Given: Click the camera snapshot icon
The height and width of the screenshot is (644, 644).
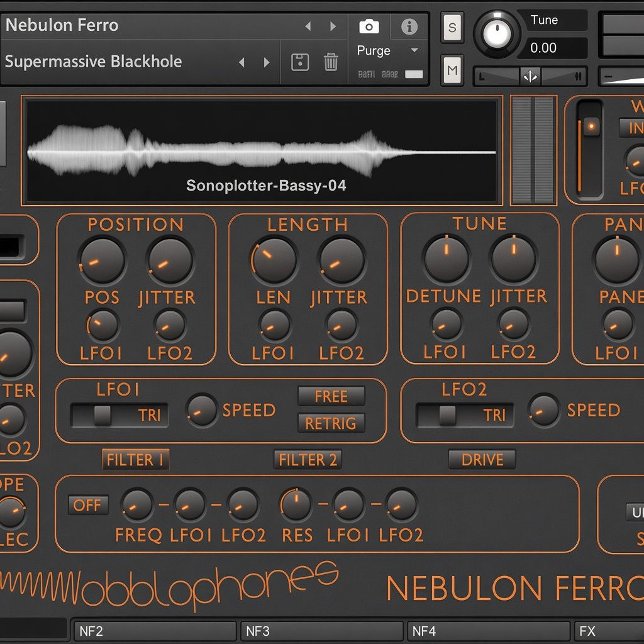Looking at the screenshot, I should point(369,26).
